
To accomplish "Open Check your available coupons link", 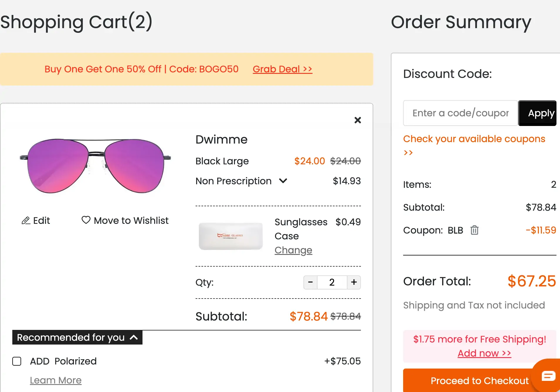I will [474, 139].
